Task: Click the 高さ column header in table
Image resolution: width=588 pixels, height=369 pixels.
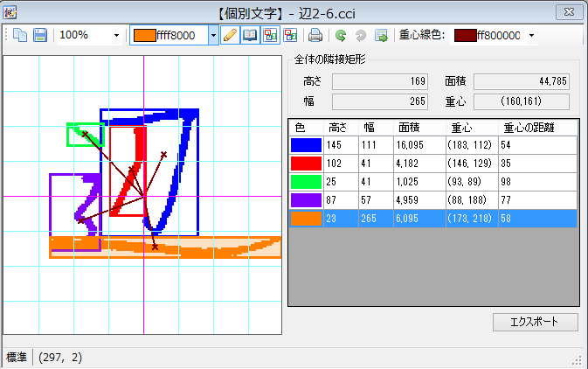Action: click(341, 128)
